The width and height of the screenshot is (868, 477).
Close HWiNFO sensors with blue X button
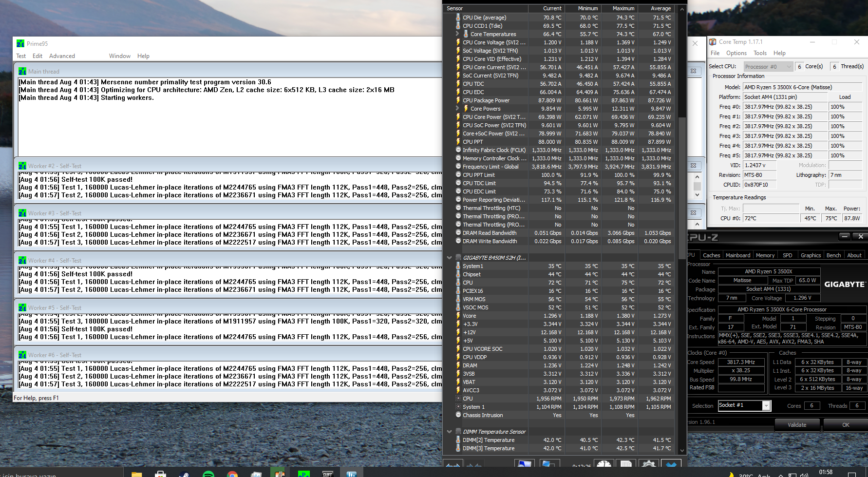[x=671, y=464]
